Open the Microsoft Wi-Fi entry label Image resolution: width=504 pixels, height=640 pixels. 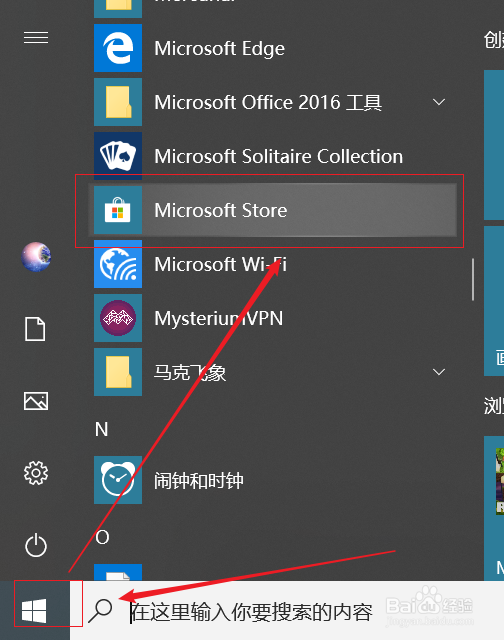tap(220, 264)
